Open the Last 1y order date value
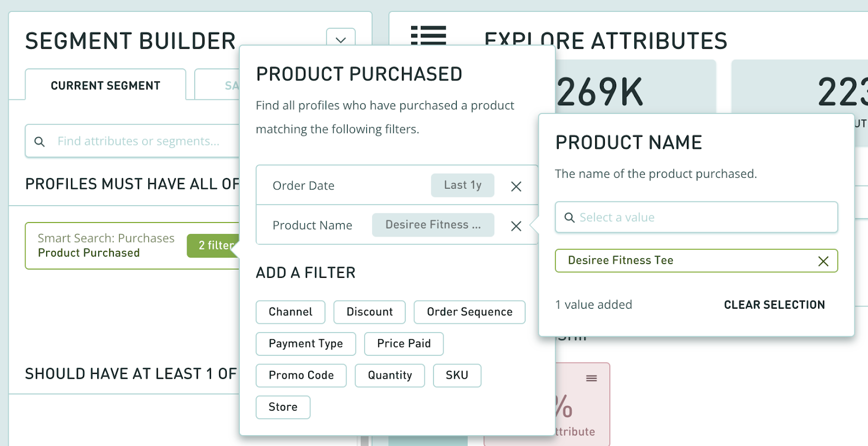The image size is (868, 446). coord(463,185)
